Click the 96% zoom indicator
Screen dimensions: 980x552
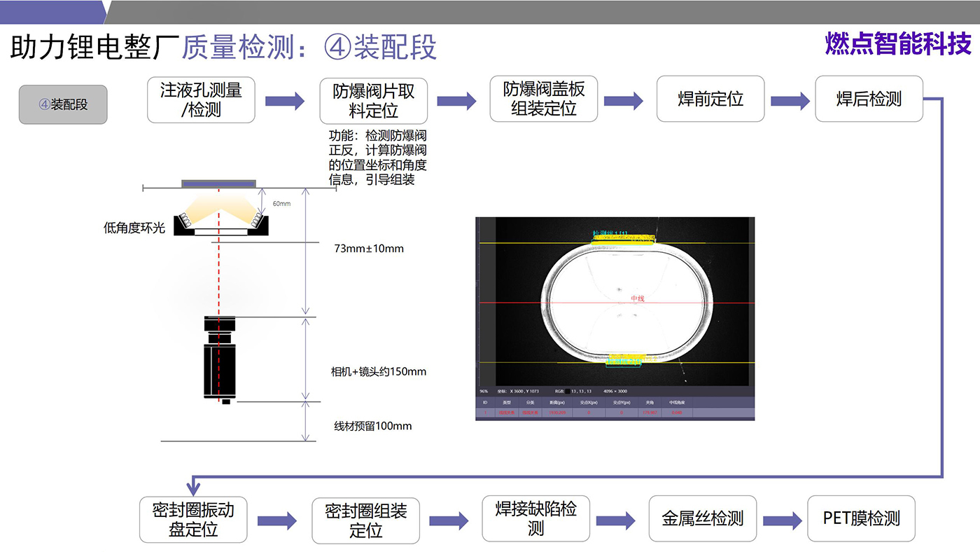(x=484, y=391)
